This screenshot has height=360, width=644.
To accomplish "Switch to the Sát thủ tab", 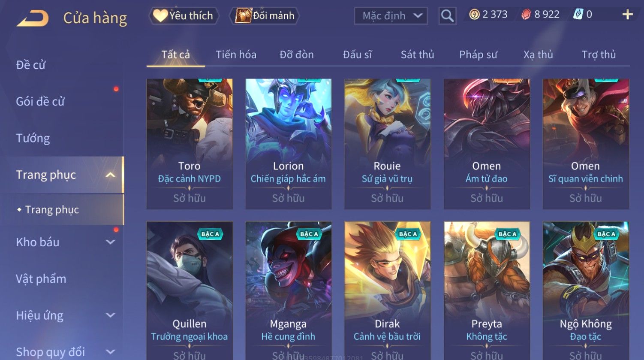I will (417, 54).
